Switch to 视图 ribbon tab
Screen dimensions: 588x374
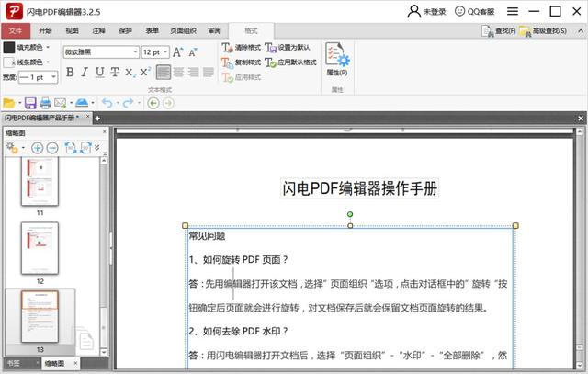pos(72,30)
